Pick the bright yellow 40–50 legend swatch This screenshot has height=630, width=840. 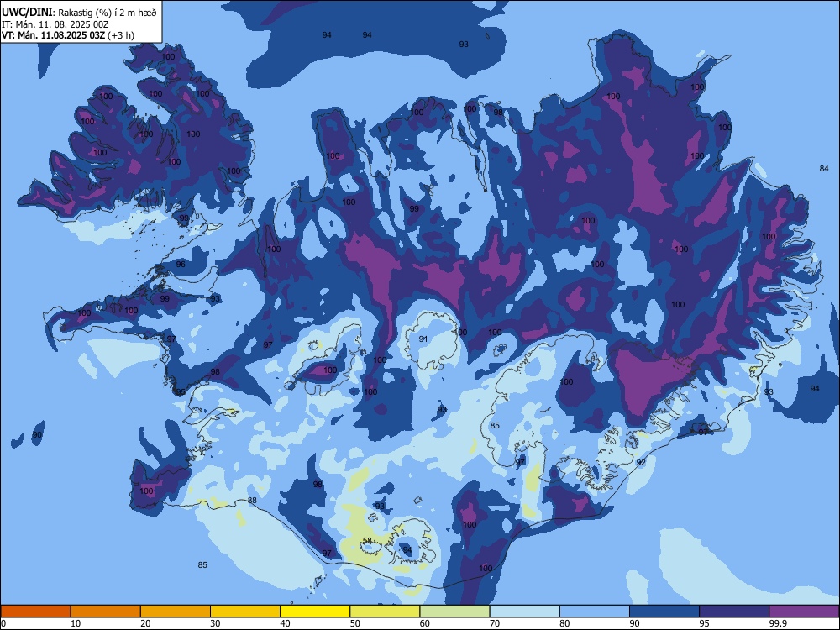[315, 612]
